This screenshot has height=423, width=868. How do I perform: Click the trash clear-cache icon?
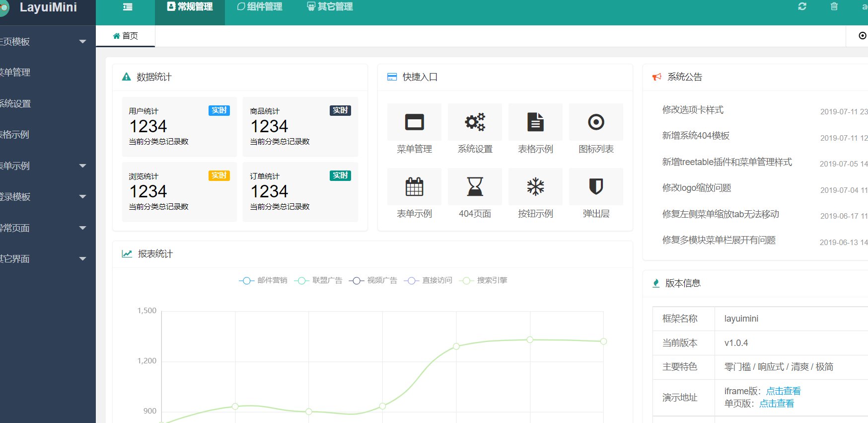click(834, 6)
